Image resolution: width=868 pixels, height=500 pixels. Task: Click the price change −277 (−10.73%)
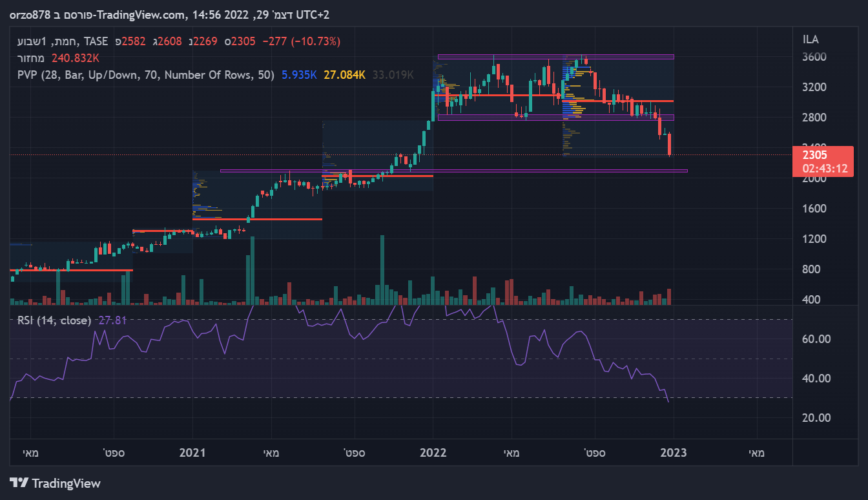pyautogui.click(x=302, y=41)
